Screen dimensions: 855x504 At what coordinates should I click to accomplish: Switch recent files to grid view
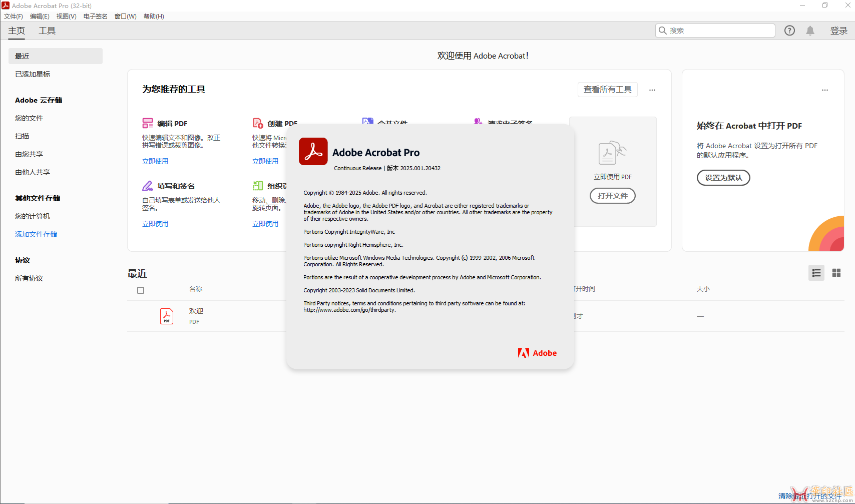(x=836, y=273)
